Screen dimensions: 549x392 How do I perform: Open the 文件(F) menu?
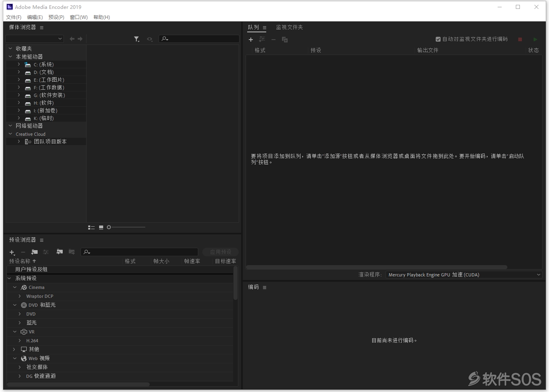tap(14, 17)
